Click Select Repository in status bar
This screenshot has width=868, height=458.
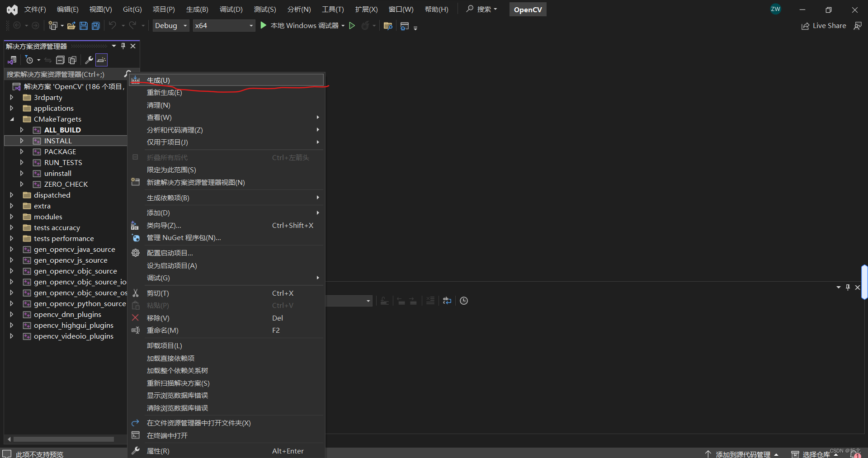(815, 454)
